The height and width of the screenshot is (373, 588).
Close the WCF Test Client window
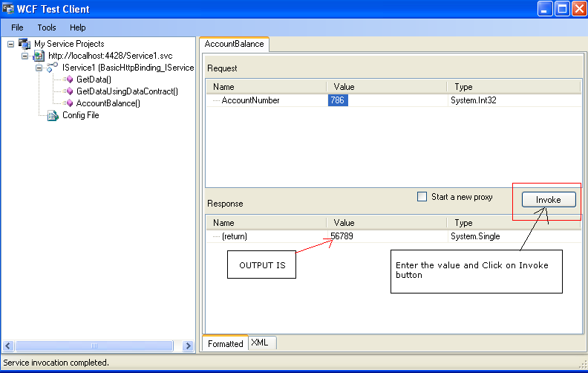[579, 9]
